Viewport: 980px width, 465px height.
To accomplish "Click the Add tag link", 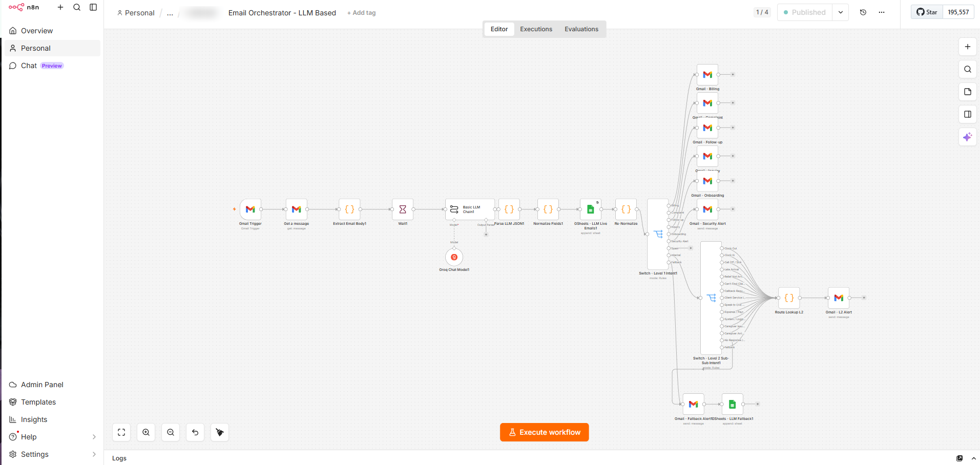I will (x=362, y=13).
